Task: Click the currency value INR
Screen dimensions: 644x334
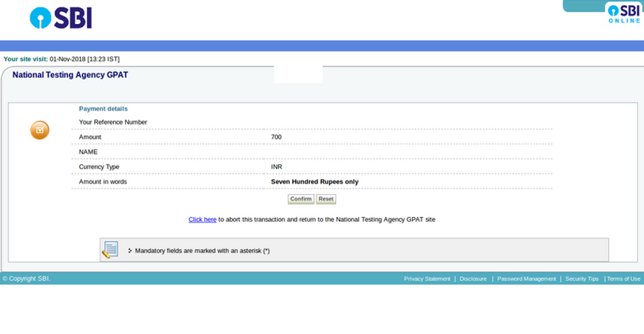Action: click(x=276, y=167)
